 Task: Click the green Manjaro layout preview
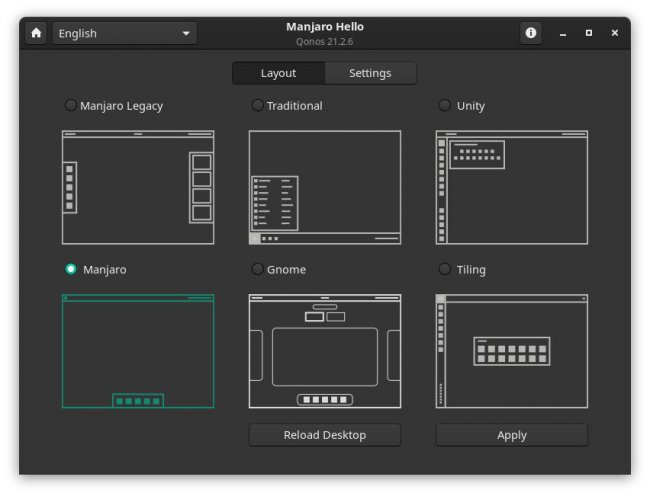138,351
